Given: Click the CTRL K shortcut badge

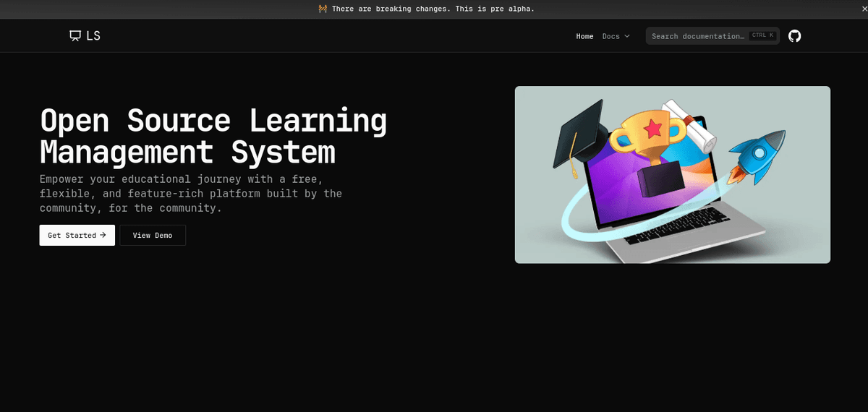Looking at the screenshot, I should (x=762, y=35).
